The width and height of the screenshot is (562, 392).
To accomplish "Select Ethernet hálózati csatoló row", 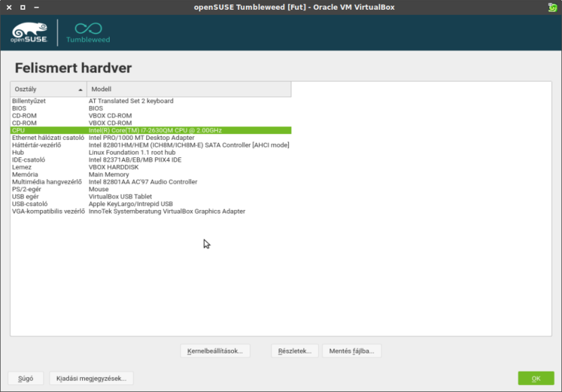I will click(151, 138).
